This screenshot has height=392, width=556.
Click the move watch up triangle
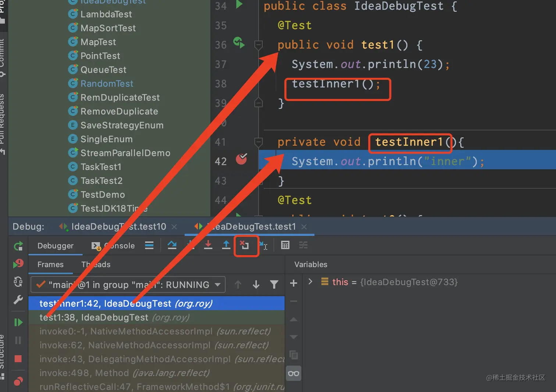[294, 319]
